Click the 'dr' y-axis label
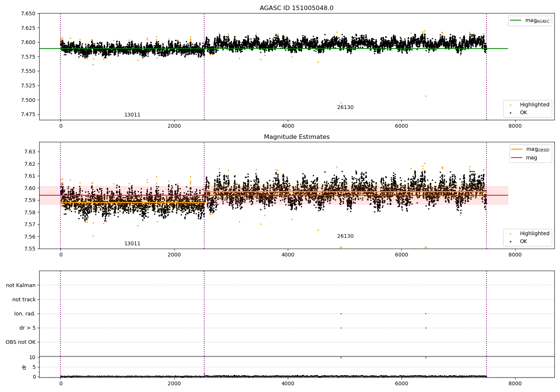 [x=24, y=367]
